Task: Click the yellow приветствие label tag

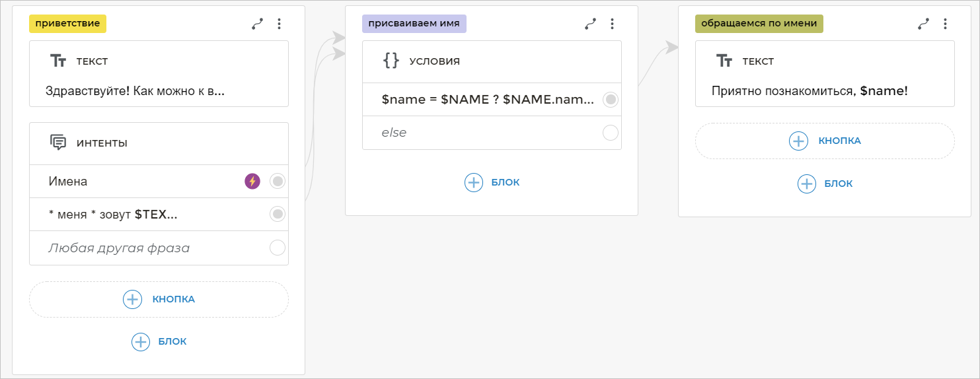Action: [67, 24]
